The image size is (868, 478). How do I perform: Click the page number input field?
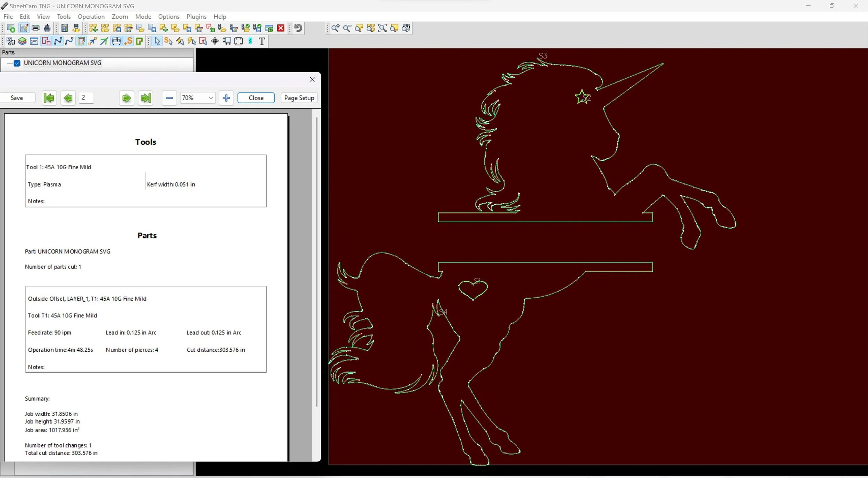pos(86,98)
